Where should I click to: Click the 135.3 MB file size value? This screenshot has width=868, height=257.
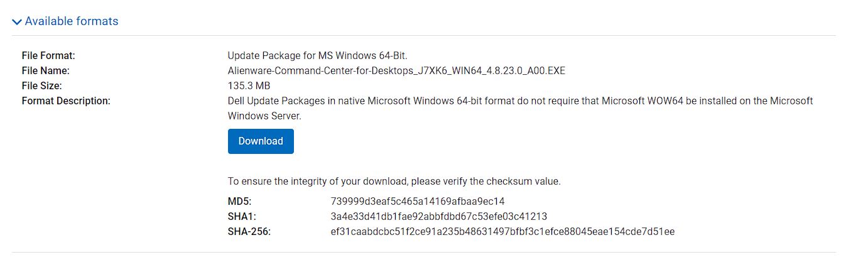click(x=249, y=85)
